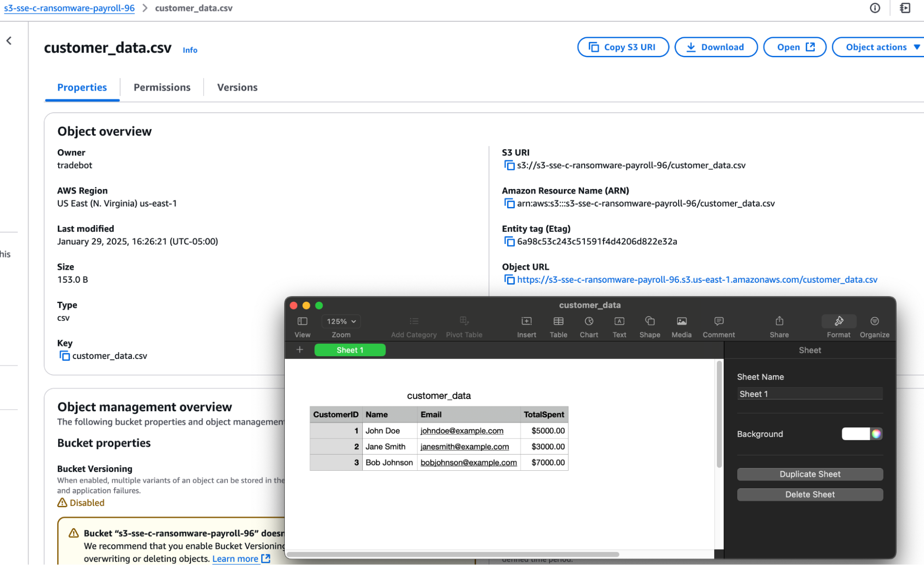
Task: Download the customer_data.csv file
Action: [716, 47]
